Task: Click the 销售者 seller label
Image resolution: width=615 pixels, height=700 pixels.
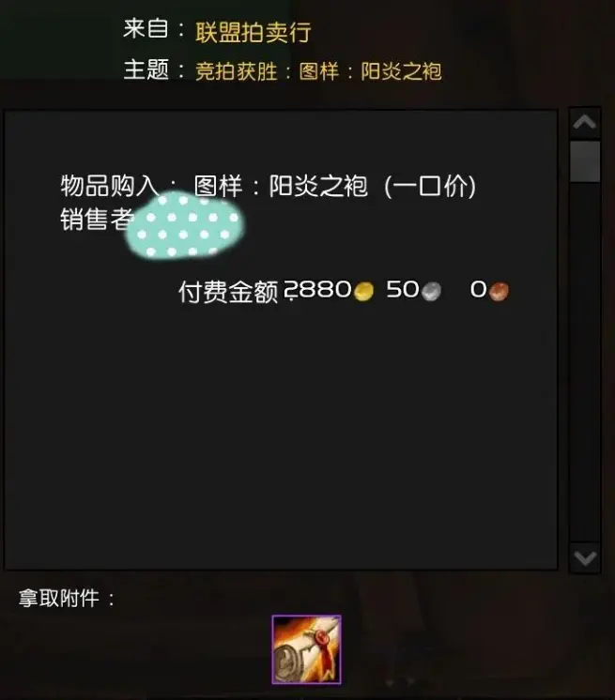Action: point(97,220)
